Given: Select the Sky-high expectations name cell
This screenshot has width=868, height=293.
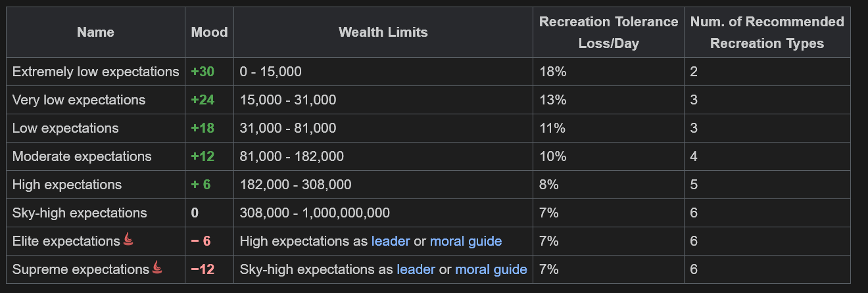Looking at the screenshot, I should [x=95, y=213].
